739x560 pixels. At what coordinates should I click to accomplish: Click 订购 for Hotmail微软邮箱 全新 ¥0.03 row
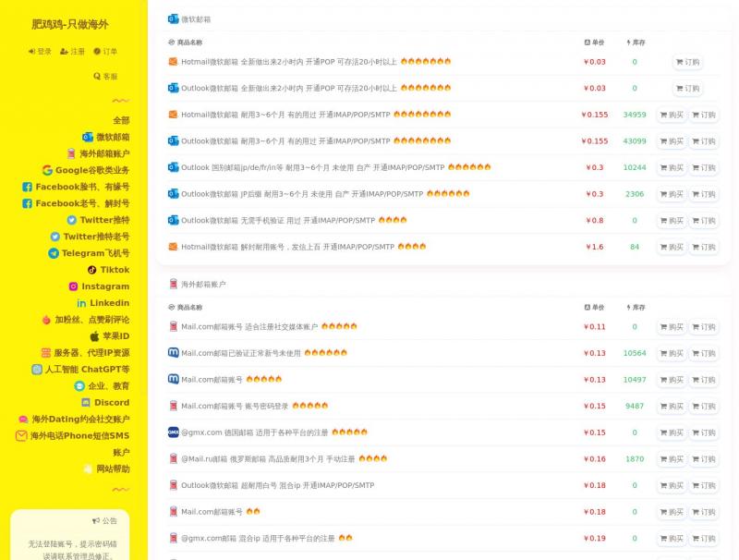(688, 62)
